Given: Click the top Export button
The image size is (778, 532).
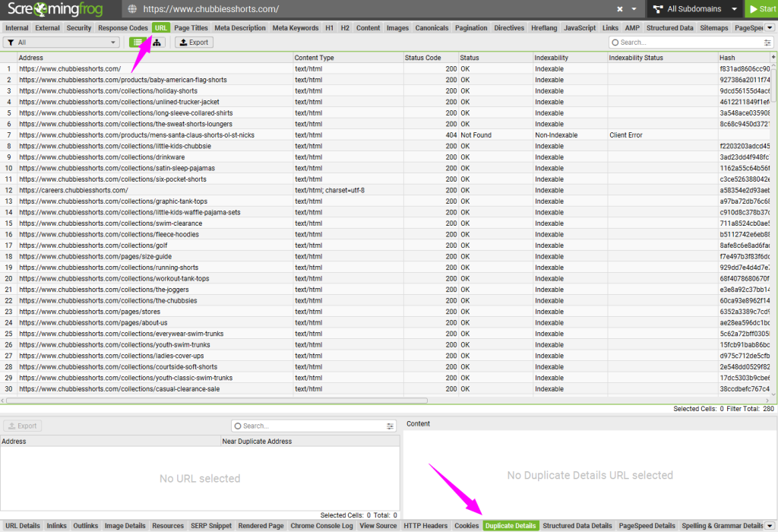Looking at the screenshot, I should click(194, 43).
